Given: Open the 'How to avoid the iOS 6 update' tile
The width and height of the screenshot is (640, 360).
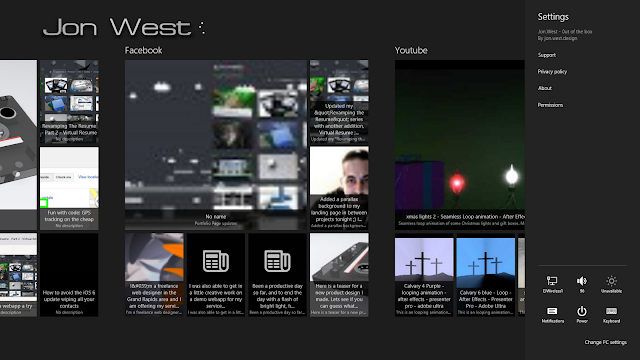Looking at the screenshot, I should pos(69,275).
